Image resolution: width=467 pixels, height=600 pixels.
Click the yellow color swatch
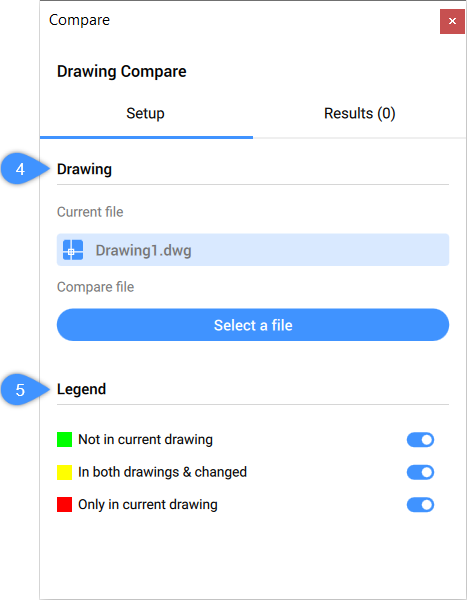click(65, 472)
